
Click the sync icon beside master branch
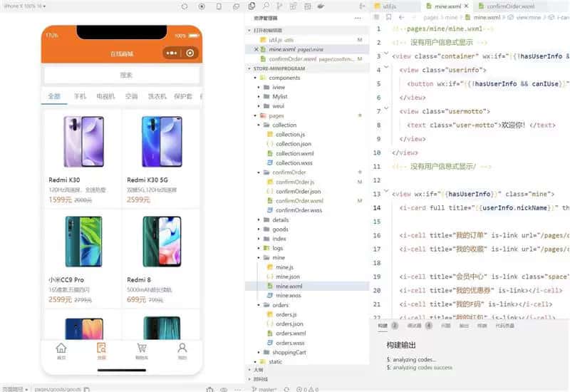click(x=286, y=389)
